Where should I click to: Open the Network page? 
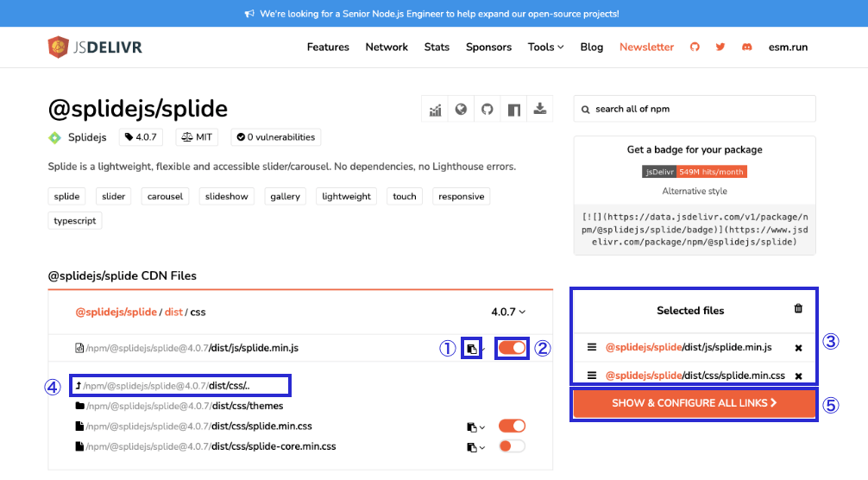(x=387, y=47)
